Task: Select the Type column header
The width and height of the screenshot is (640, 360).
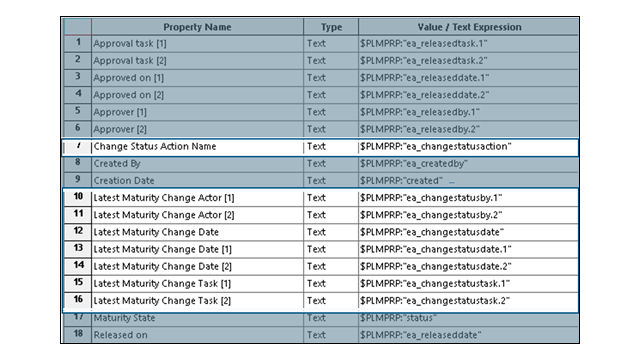Action: [331, 27]
